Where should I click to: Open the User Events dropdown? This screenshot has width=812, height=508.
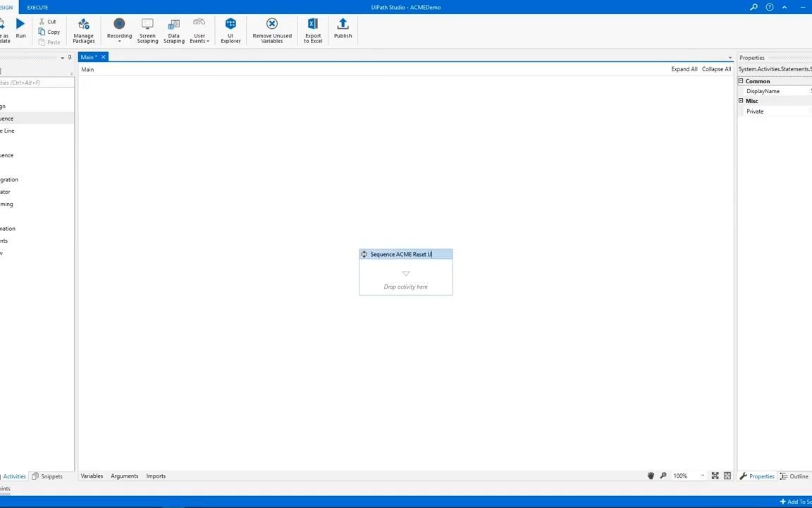[x=199, y=30]
